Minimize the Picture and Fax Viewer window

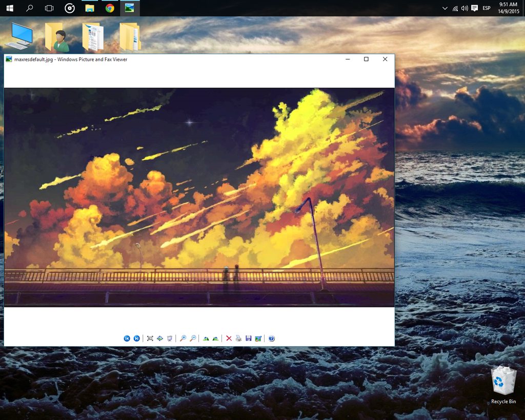pos(348,59)
